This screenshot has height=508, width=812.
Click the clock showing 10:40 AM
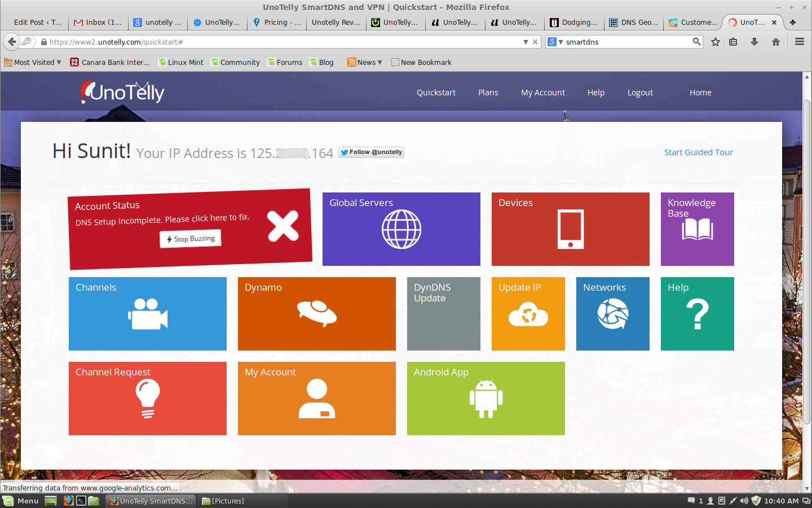click(781, 501)
